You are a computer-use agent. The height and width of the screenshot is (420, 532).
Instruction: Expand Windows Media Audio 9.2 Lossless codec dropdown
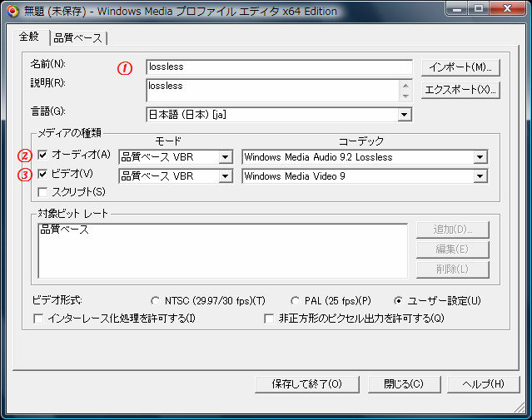[480, 156]
